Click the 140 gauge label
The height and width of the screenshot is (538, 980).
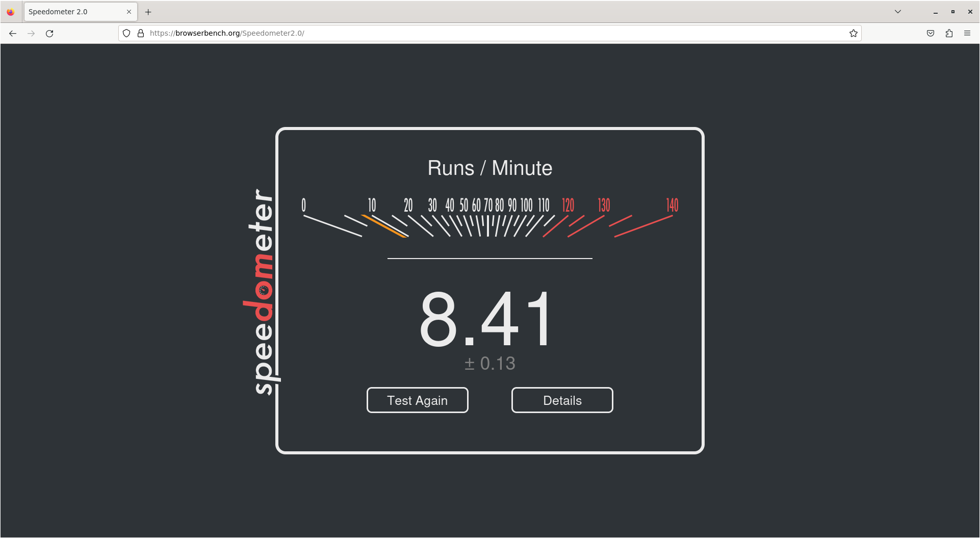[x=672, y=206]
